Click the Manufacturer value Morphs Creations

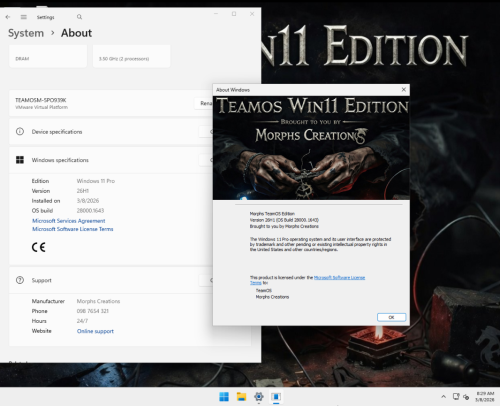click(x=98, y=301)
